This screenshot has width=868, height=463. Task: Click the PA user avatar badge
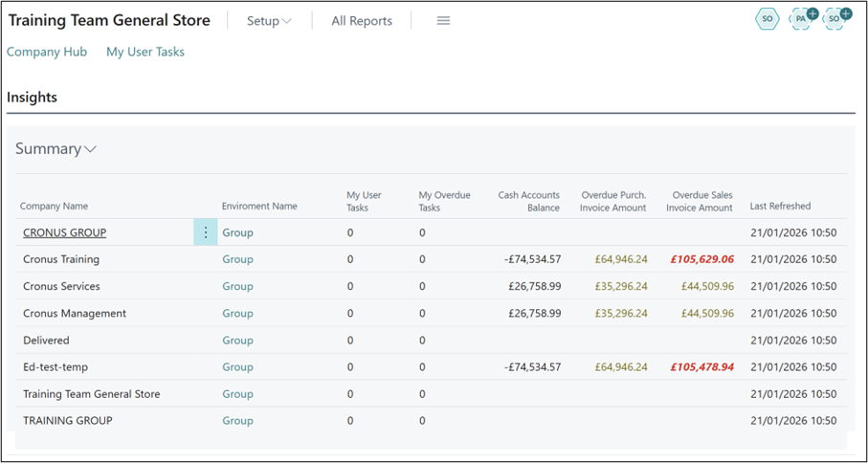click(x=801, y=19)
